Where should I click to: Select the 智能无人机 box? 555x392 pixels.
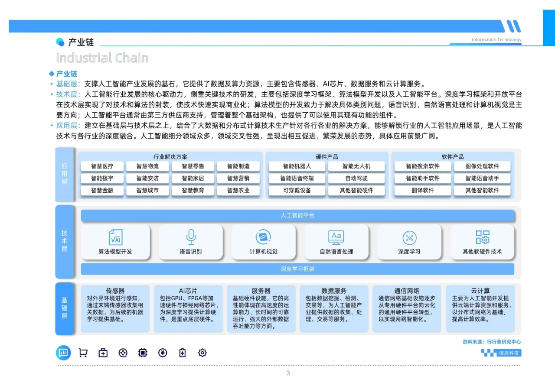pyautogui.click(x=356, y=166)
